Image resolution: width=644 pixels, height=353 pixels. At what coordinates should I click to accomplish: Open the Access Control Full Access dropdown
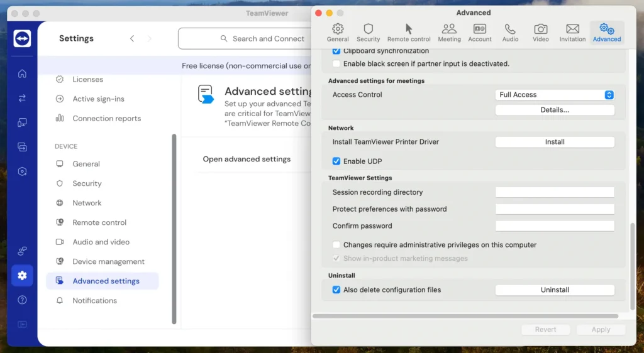point(555,95)
